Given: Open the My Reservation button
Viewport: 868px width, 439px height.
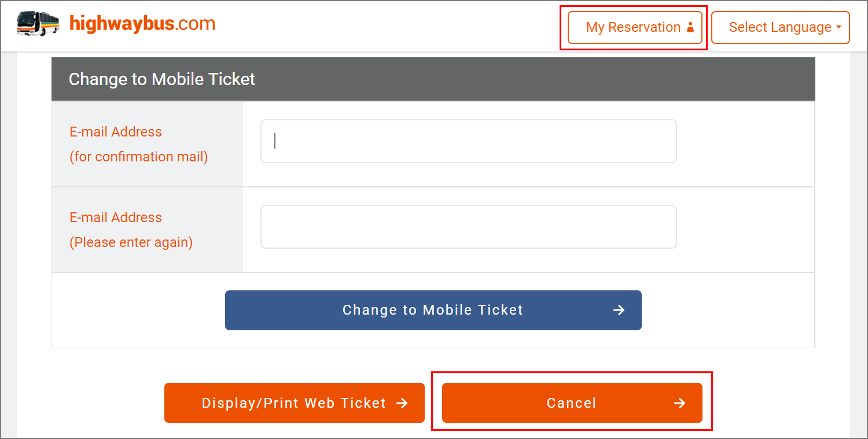Looking at the screenshot, I should click(x=634, y=27).
